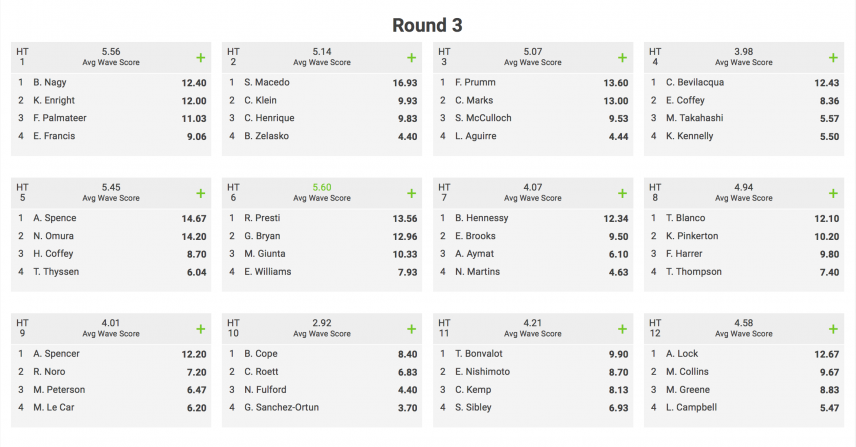Expand Heat 4 green plus icon
Viewport: 856px width, 447px height.
833,58
